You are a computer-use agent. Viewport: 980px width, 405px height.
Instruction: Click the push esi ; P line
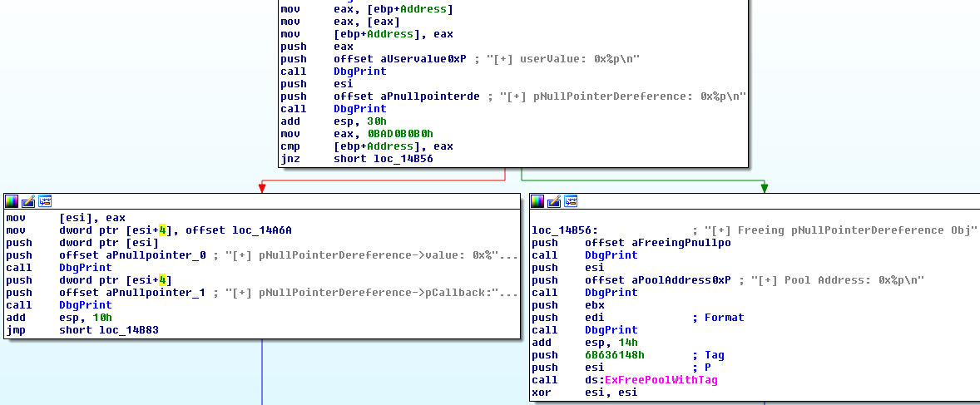(621, 368)
